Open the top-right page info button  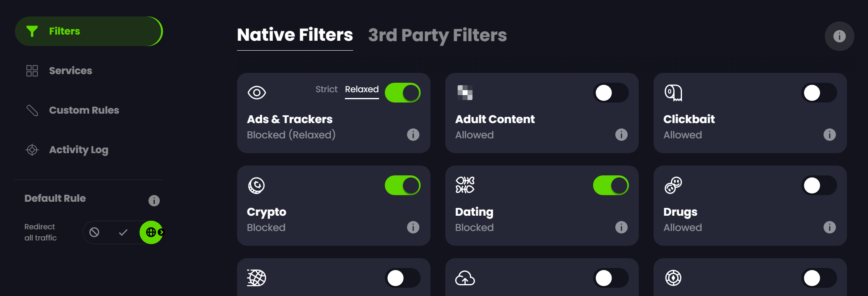(x=839, y=36)
